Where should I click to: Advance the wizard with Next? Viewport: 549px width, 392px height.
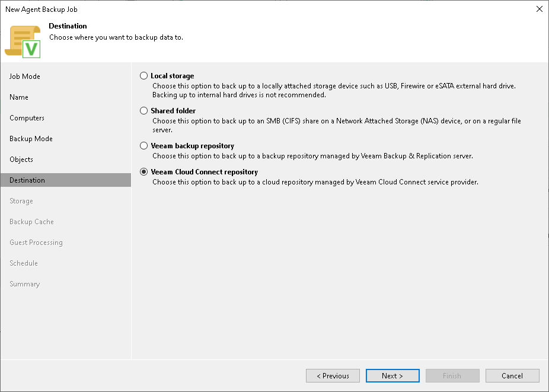(392, 375)
